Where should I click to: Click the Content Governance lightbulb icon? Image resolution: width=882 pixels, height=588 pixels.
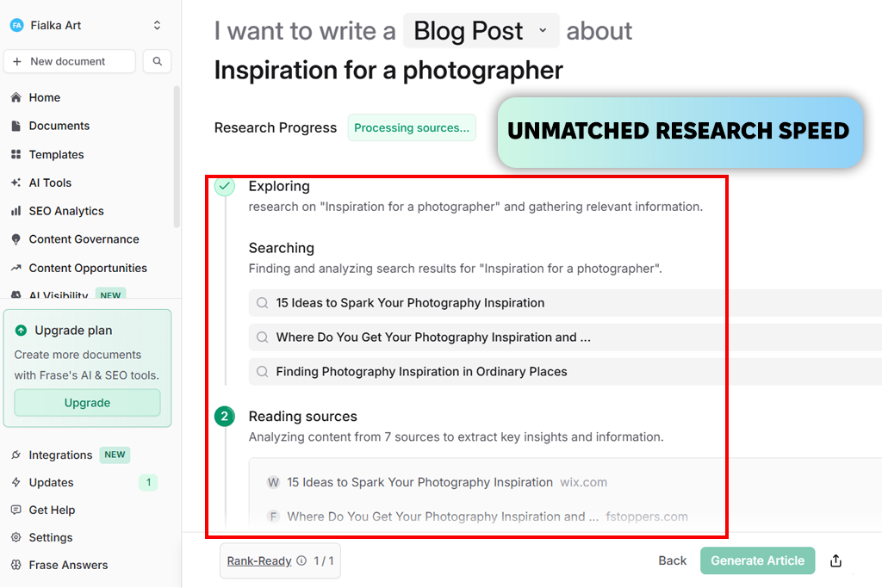(16, 239)
